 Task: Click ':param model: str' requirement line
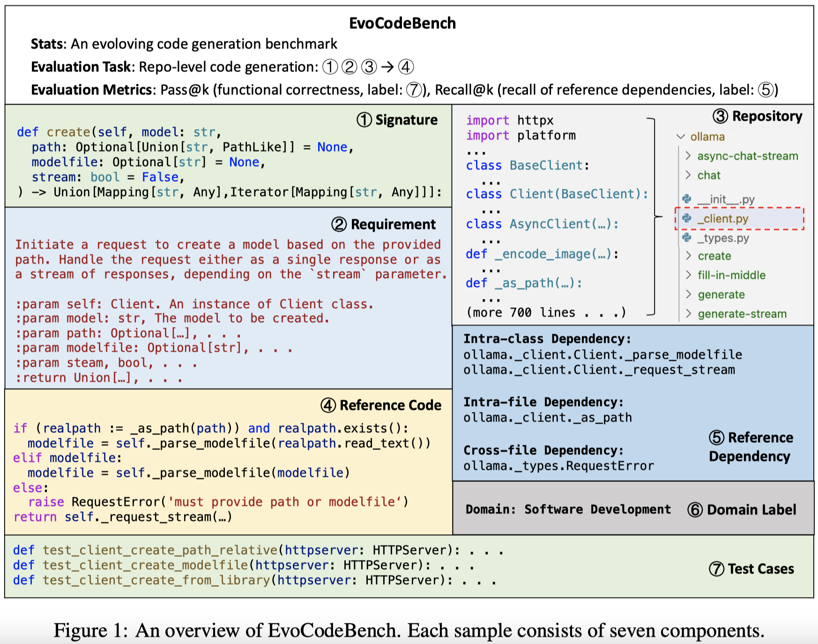click(172, 319)
